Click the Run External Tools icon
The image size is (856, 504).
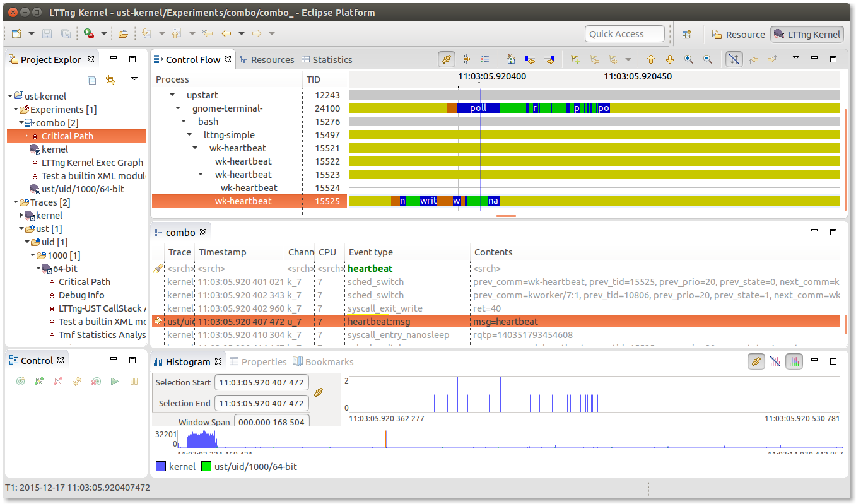tap(89, 34)
